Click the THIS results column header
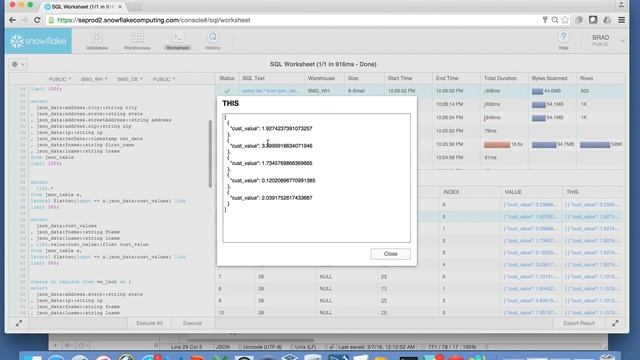 tap(572, 192)
